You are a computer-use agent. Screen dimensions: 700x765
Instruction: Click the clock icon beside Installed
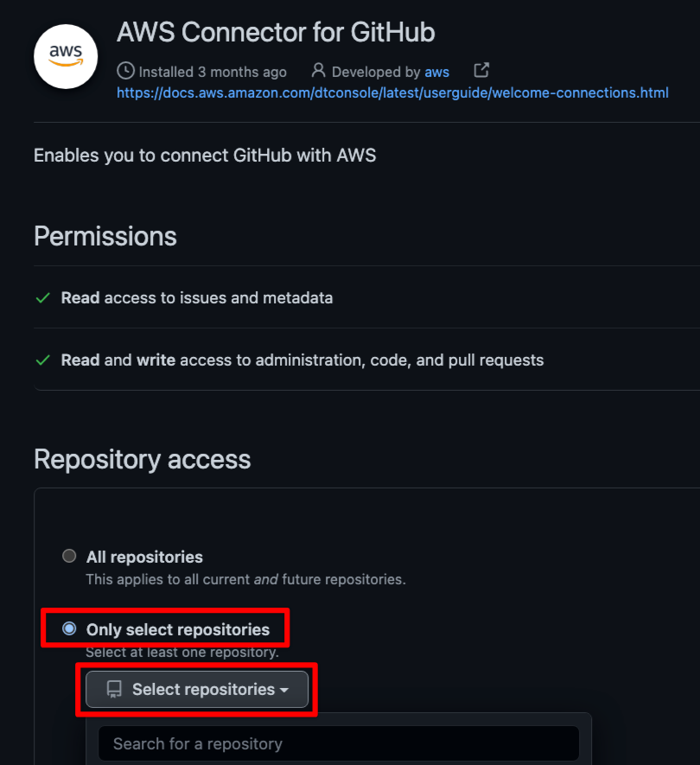[x=125, y=71]
